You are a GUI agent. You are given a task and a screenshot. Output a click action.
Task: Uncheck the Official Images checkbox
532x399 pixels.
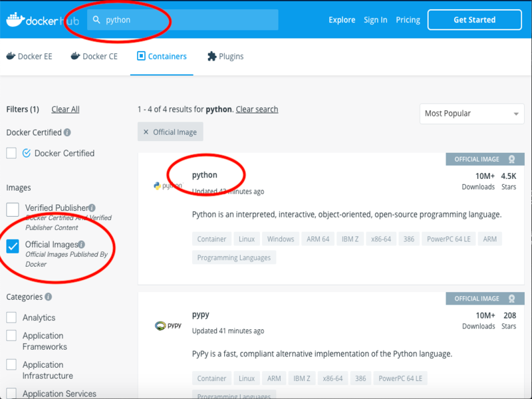pos(13,246)
